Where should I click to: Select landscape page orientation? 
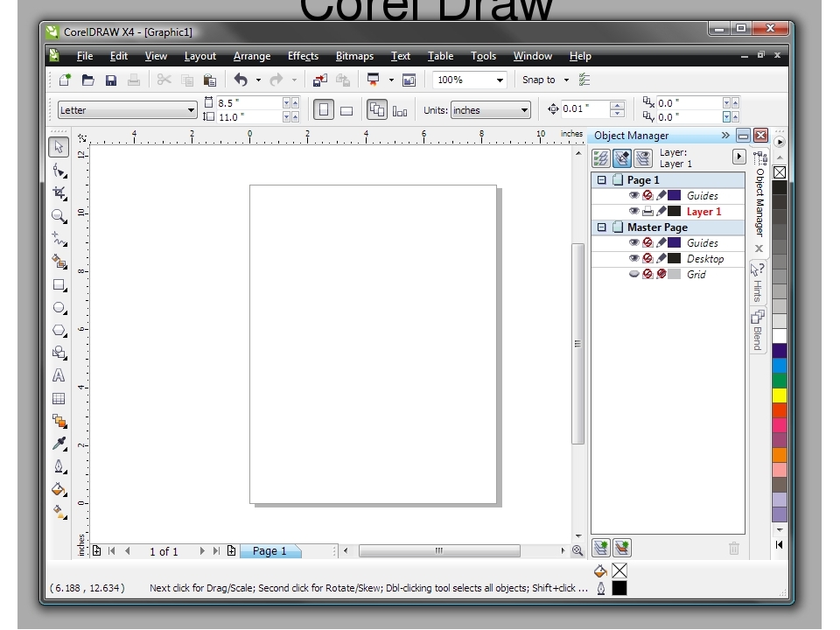[x=346, y=110]
